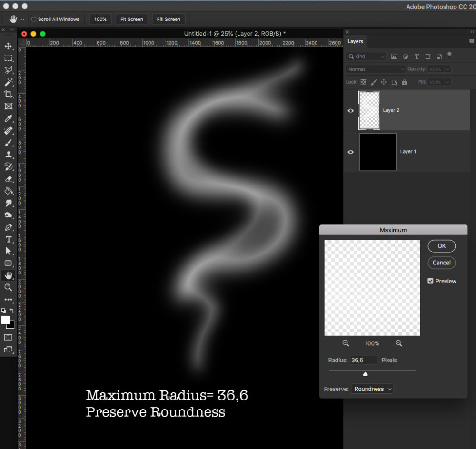476x449 pixels.
Task: Filter layers by shape layers
Action: (428, 56)
